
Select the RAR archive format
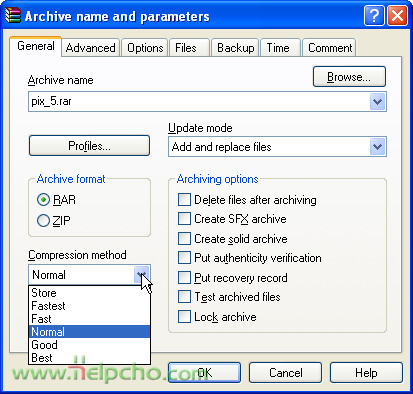pyautogui.click(x=57, y=200)
